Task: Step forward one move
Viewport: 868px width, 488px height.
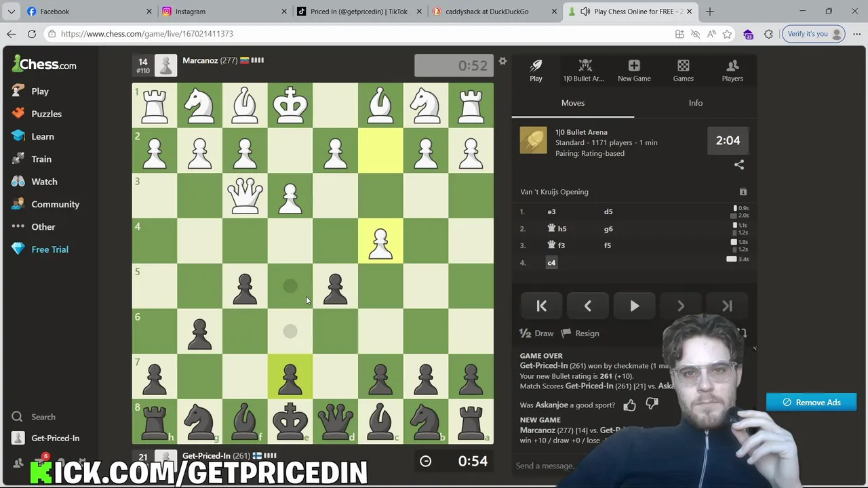Action: [x=680, y=306]
